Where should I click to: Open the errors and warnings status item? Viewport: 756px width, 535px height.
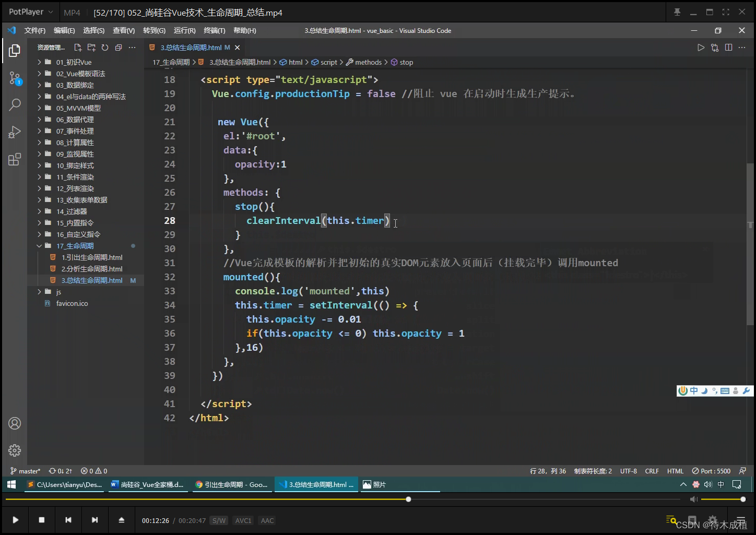tap(94, 471)
